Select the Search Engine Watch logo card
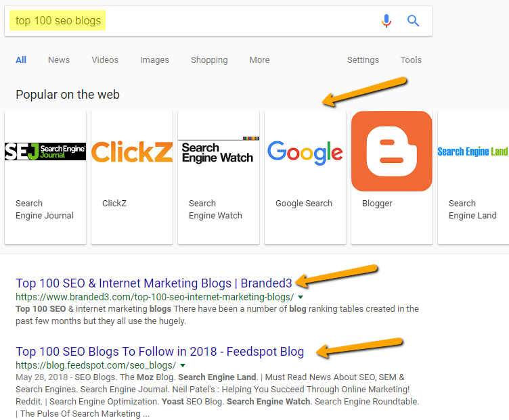 [x=219, y=176]
